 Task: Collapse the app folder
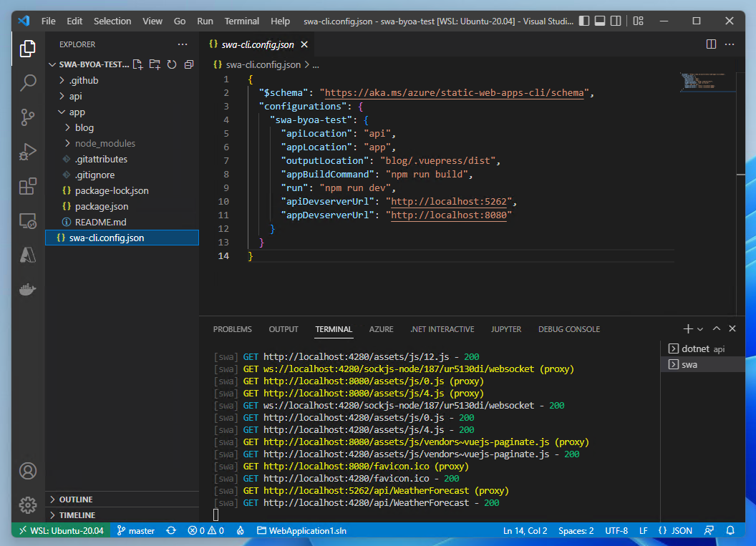click(x=122, y=112)
